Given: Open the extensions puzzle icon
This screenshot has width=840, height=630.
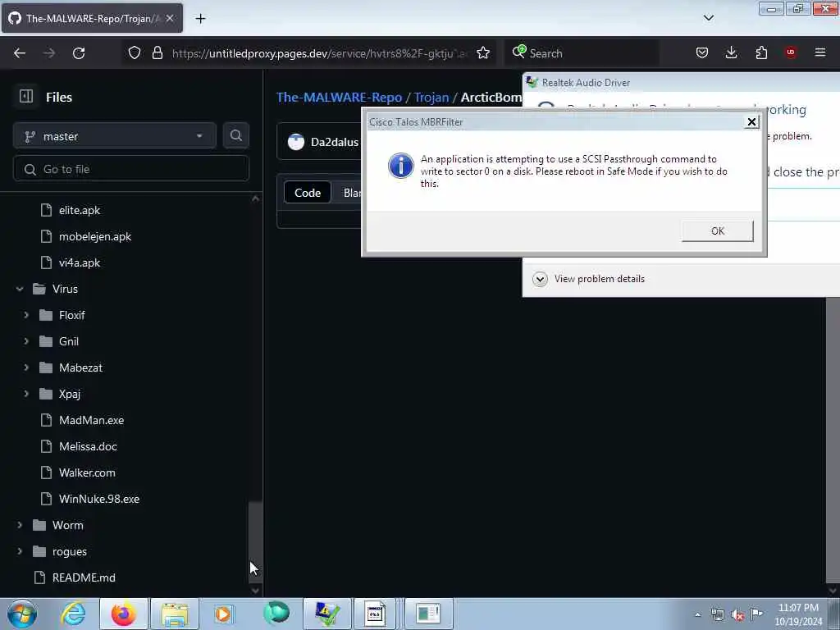Looking at the screenshot, I should pyautogui.click(x=761, y=53).
